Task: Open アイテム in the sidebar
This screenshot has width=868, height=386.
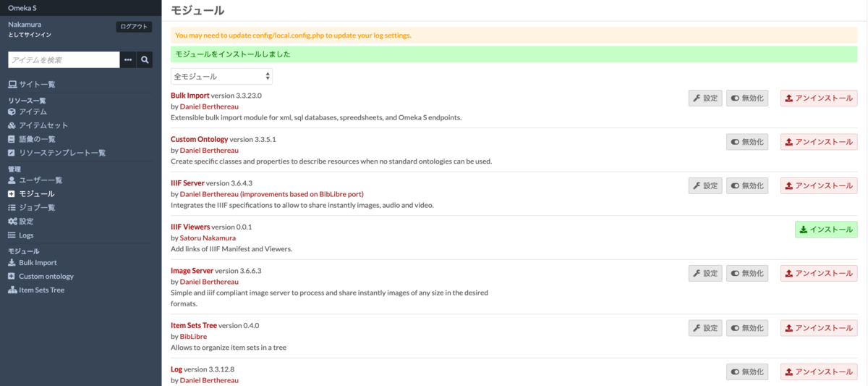Action: 27,112
